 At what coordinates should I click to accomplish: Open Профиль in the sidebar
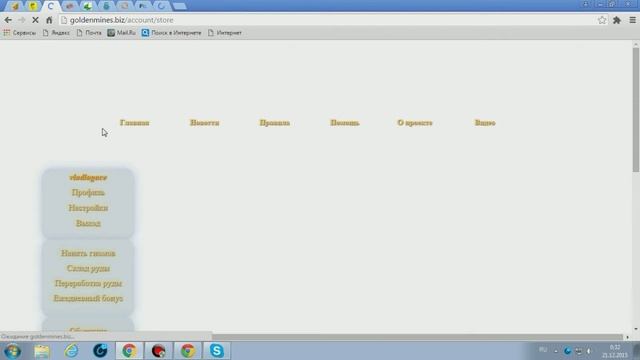tap(88, 192)
